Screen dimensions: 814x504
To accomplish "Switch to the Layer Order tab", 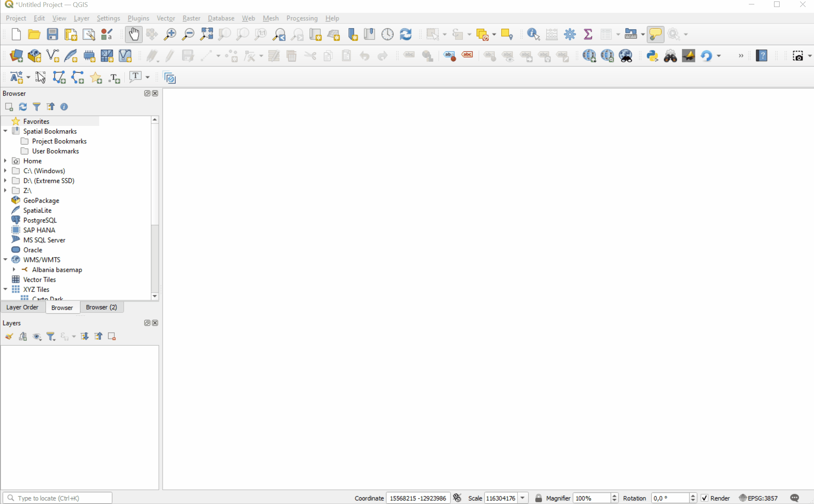I will click(x=22, y=307).
